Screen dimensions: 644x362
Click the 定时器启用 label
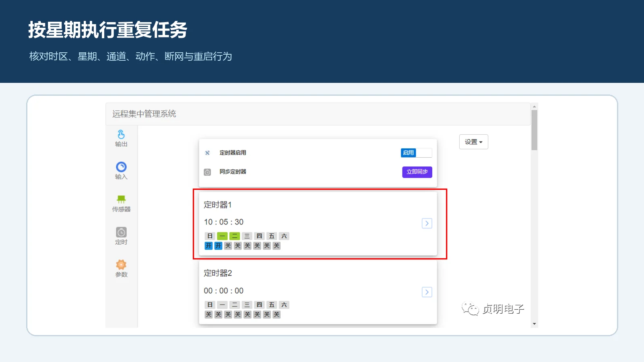[x=233, y=153]
